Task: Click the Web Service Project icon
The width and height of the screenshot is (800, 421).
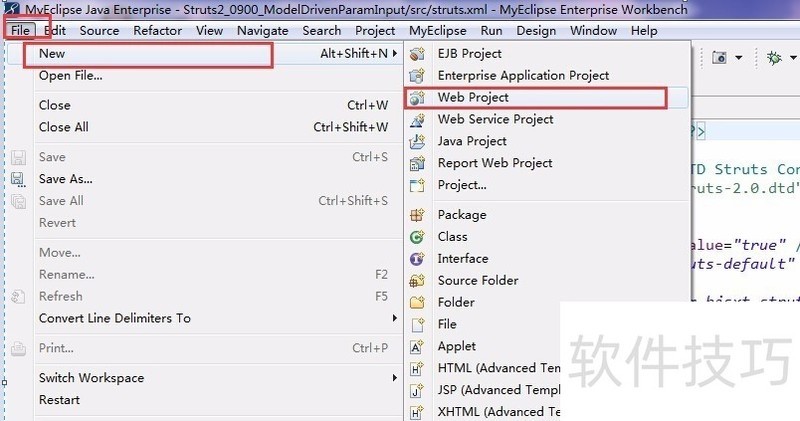Action: (418, 119)
